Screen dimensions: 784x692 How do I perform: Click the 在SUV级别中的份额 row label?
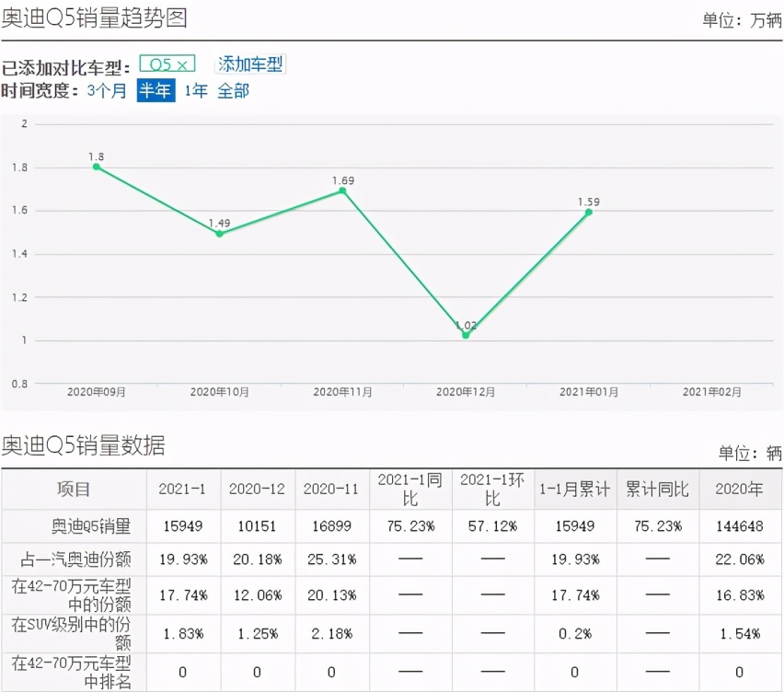point(72,633)
